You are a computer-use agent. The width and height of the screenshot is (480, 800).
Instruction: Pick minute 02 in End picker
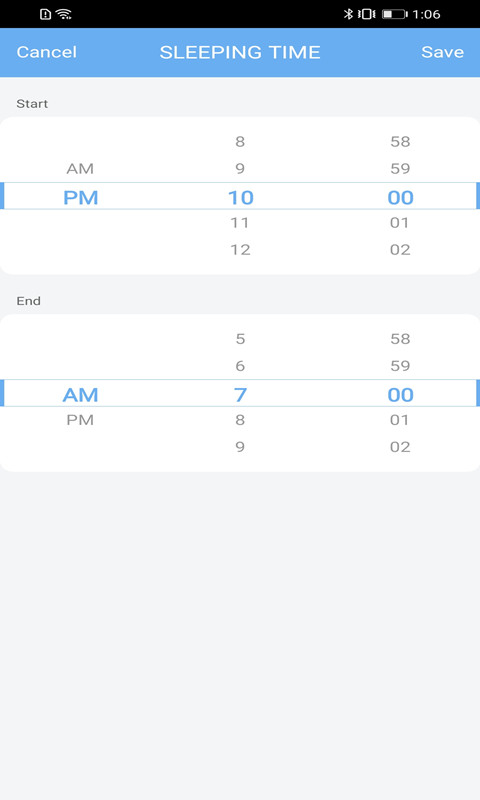tap(400, 447)
